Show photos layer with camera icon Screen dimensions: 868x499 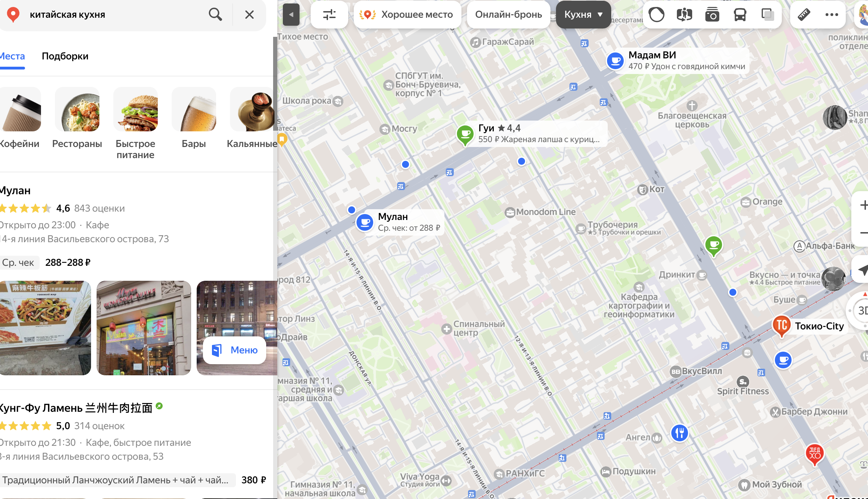point(712,15)
